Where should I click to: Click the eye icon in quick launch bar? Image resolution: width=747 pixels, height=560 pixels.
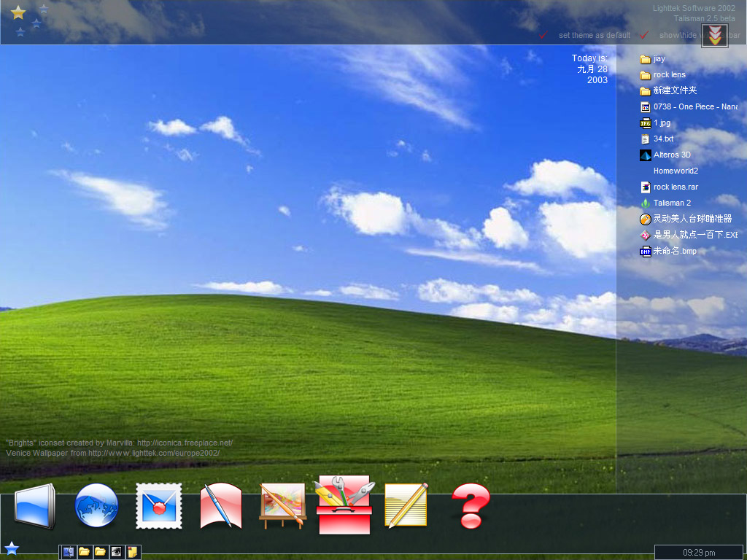tap(116, 552)
